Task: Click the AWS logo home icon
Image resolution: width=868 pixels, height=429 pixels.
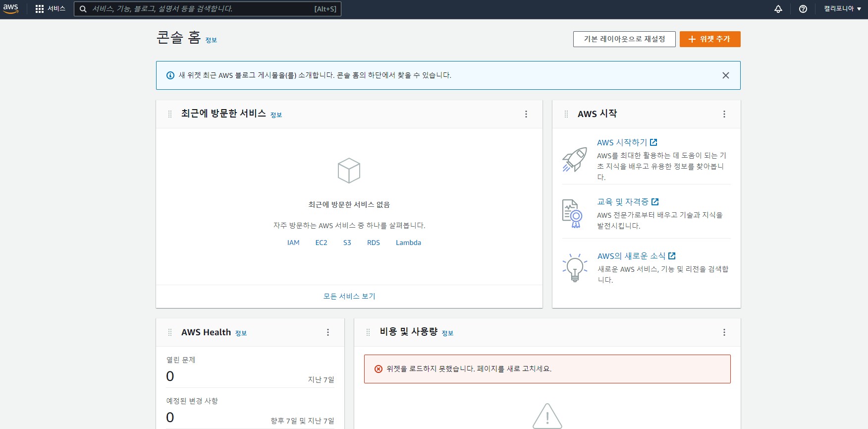Action: [x=10, y=9]
